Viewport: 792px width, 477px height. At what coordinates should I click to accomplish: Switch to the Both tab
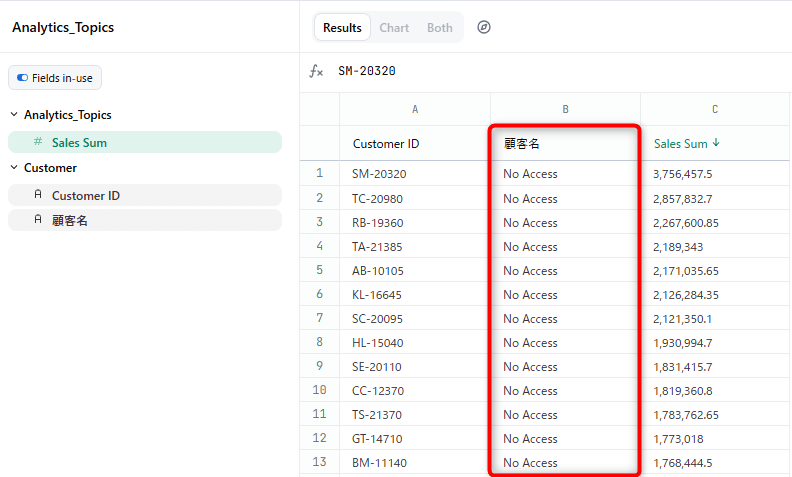pyautogui.click(x=439, y=27)
